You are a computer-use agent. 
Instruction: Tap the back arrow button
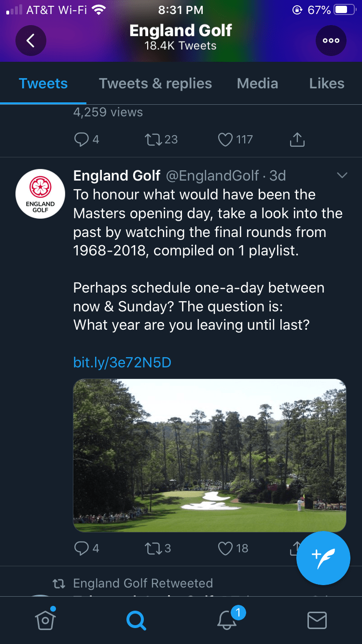pyautogui.click(x=31, y=41)
